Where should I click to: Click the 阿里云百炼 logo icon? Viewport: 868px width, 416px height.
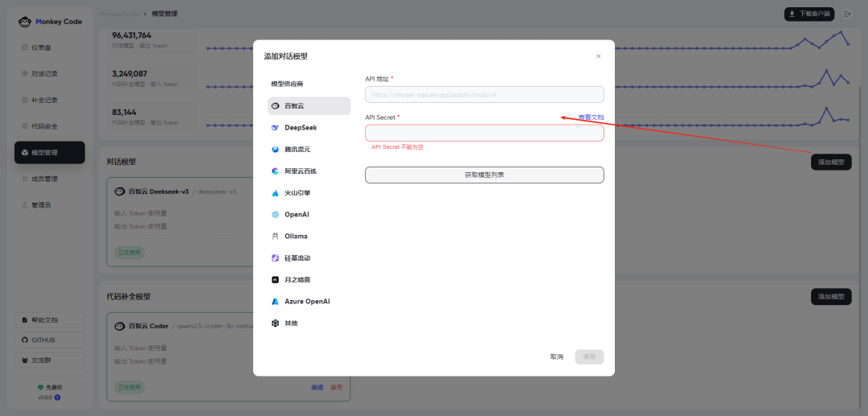(x=275, y=171)
